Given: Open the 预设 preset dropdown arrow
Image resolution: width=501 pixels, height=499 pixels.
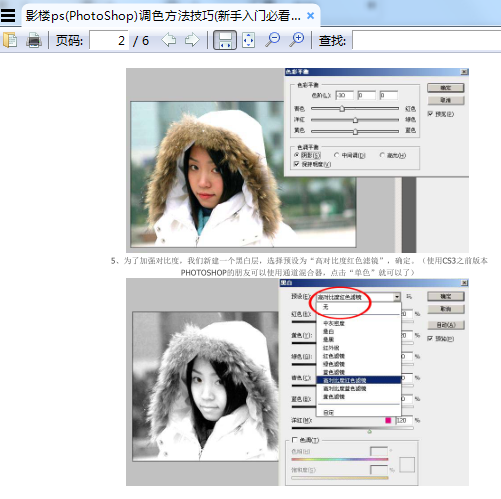Looking at the screenshot, I should point(397,297).
